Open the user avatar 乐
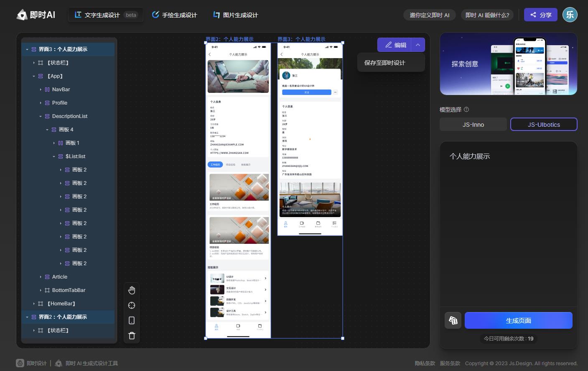The image size is (588, 371). 570,15
